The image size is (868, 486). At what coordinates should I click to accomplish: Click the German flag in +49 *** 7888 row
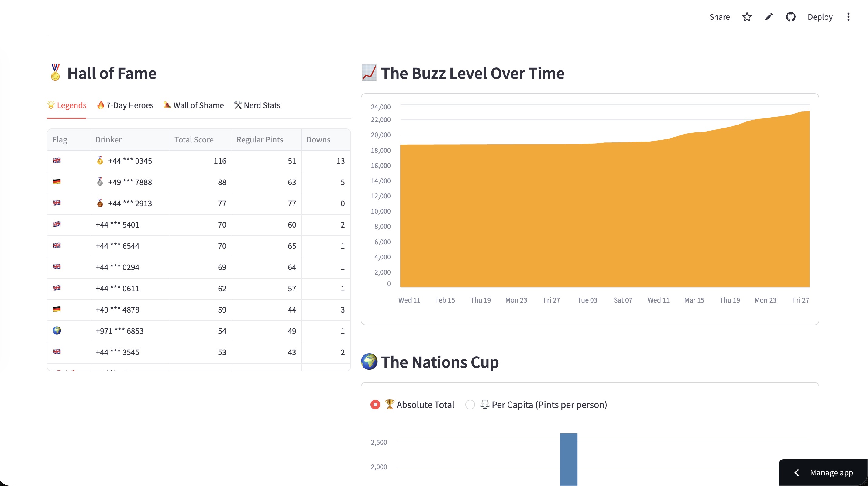coord(57,182)
